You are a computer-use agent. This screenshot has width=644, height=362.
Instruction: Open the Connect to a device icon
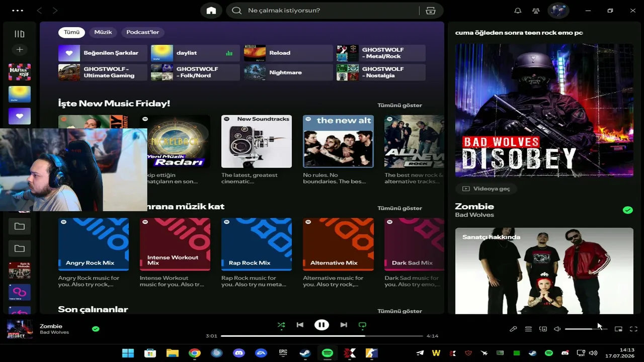click(x=543, y=329)
